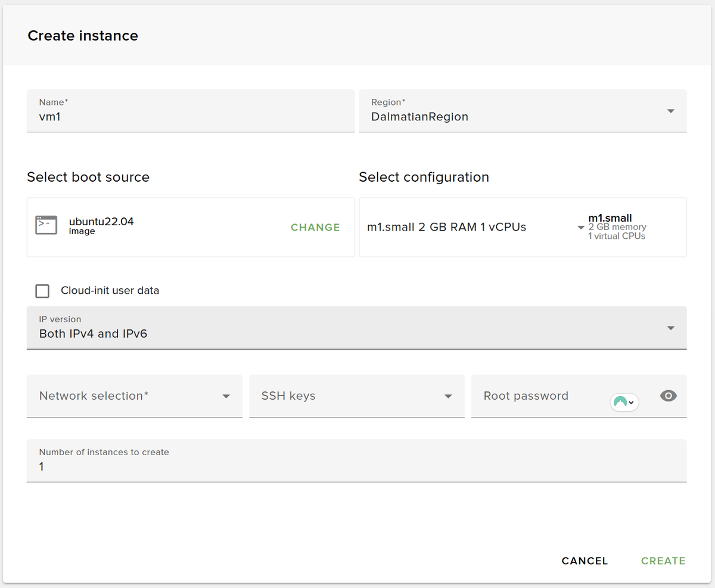Open the Region dropdown
715x588 pixels.
coord(523,111)
